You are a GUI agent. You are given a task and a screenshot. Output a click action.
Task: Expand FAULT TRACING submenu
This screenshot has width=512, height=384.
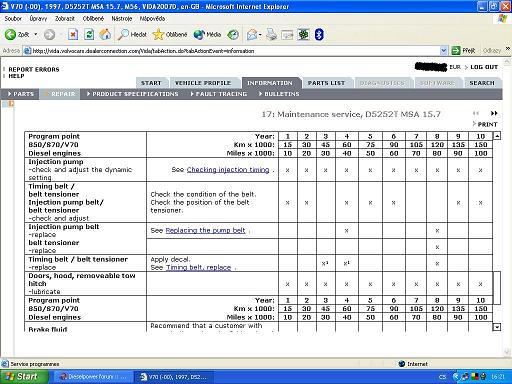(x=219, y=94)
